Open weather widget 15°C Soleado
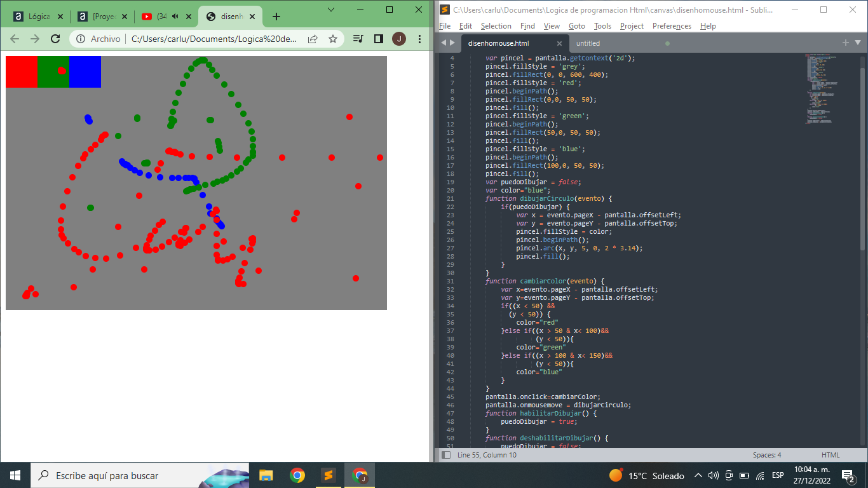This screenshot has width=868, height=488. 646,475
